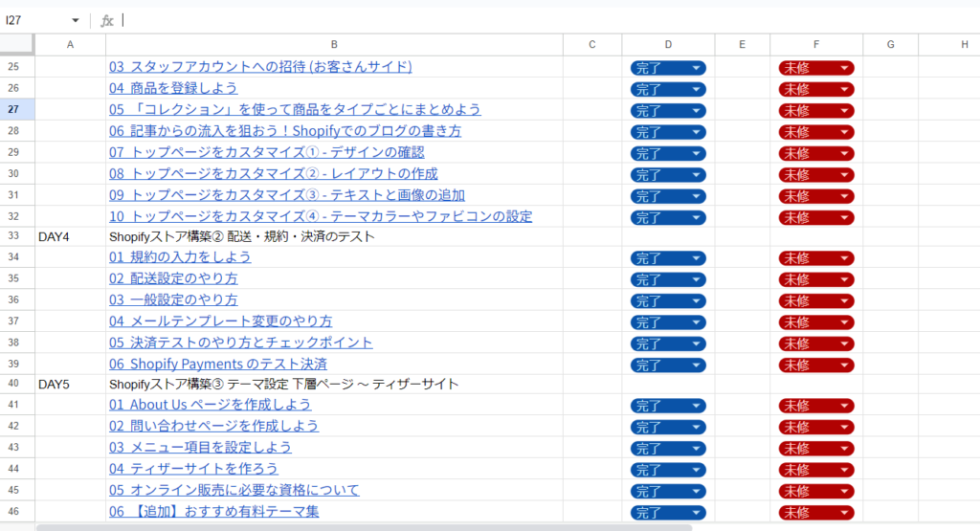The width and height of the screenshot is (980, 531).
Task: Click the fx function icon
Action: click(x=107, y=20)
